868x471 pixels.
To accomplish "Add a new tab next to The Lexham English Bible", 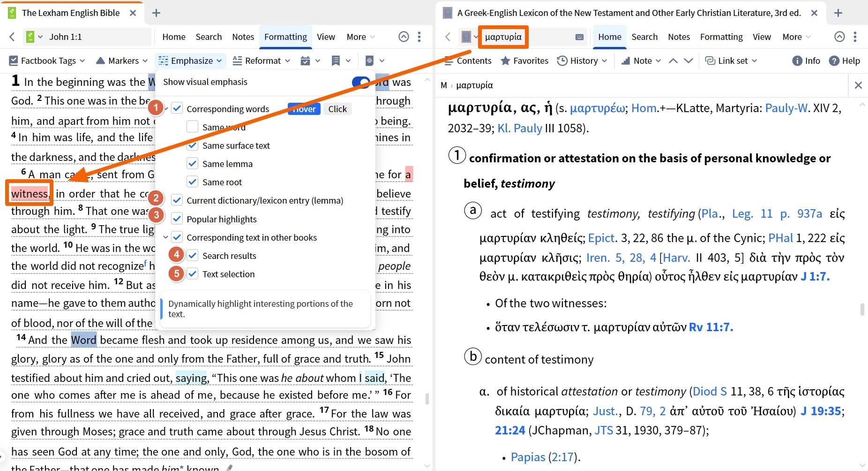I will 156,13.
